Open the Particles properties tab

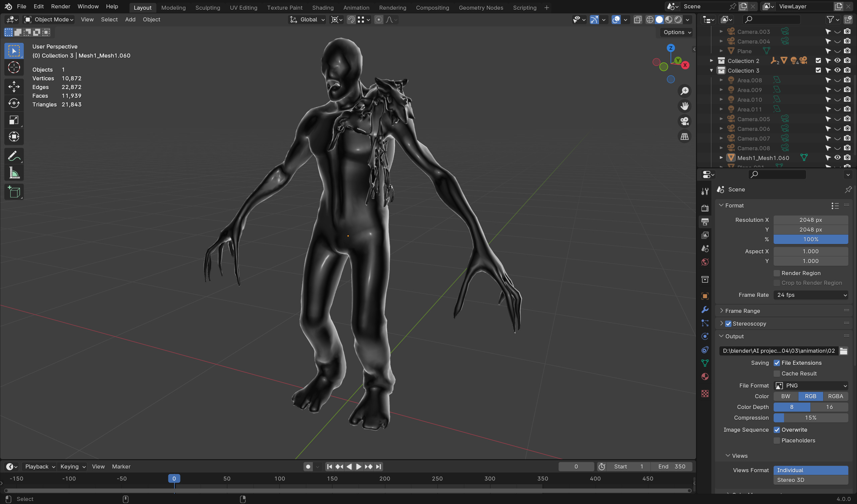[x=705, y=323]
